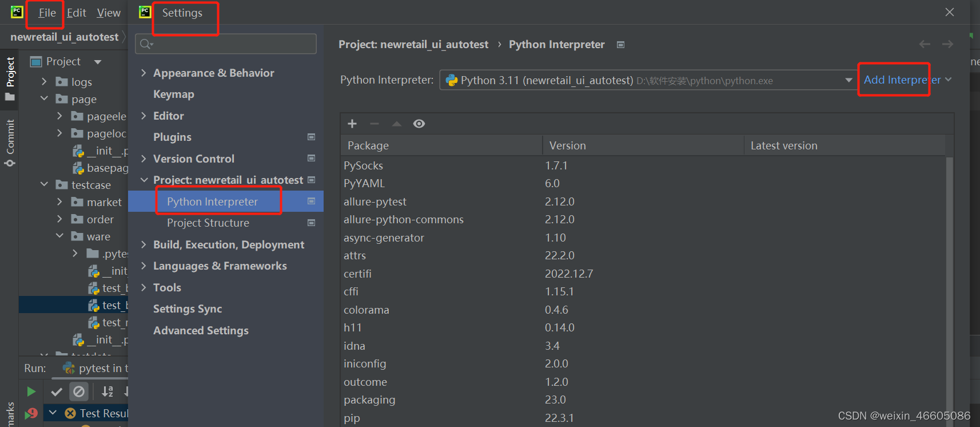This screenshot has height=427, width=980.
Task: Click the rerun failed tests icon
Action: [x=31, y=413]
